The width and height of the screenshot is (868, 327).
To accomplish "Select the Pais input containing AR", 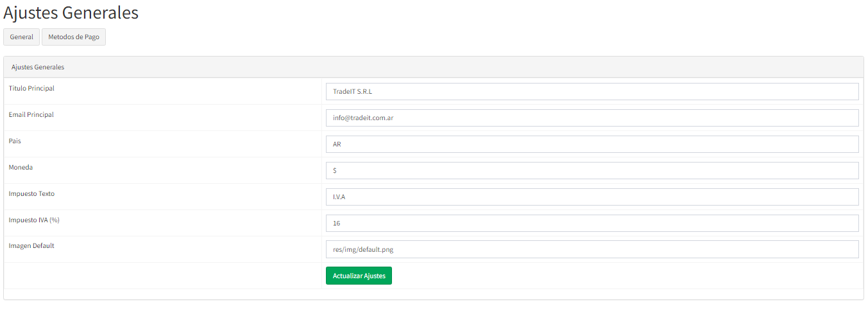I will [x=591, y=145].
